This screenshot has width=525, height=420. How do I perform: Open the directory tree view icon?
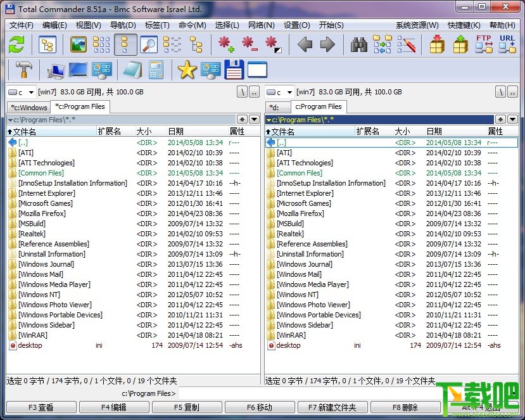coord(47,44)
